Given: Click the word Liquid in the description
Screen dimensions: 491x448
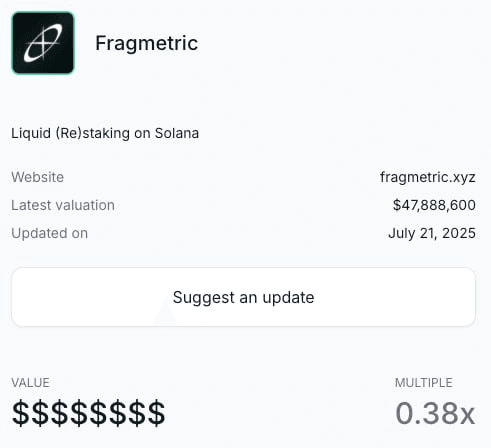Looking at the screenshot, I should [31, 133].
